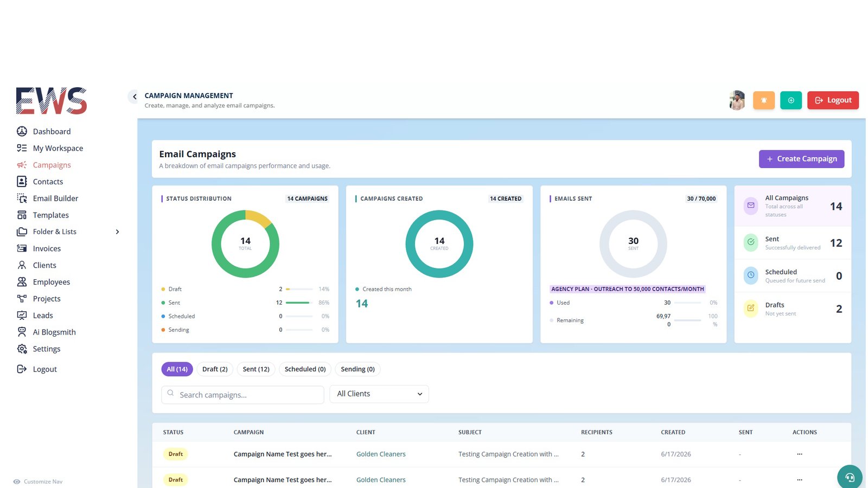Click first row's subject text
Image resolution: width=868 pixels, height=488 pixels.
point(508,454)
